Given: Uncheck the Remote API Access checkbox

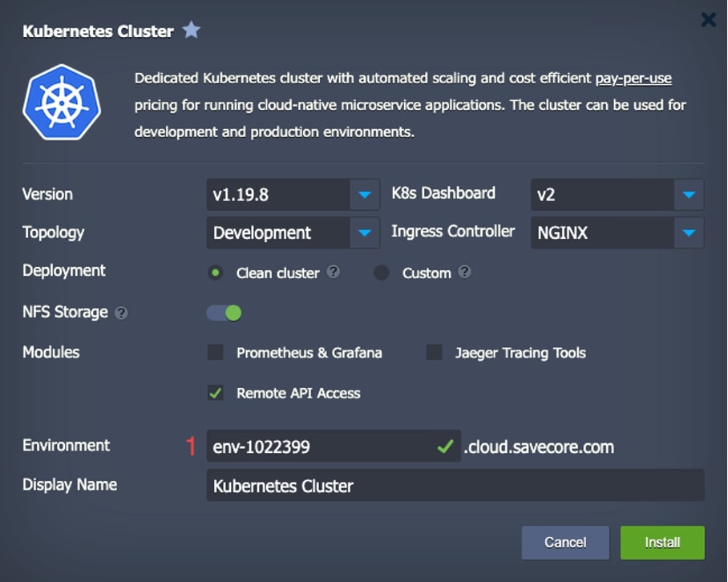Looking at the screenshot, I should click(x=215, y=393).
